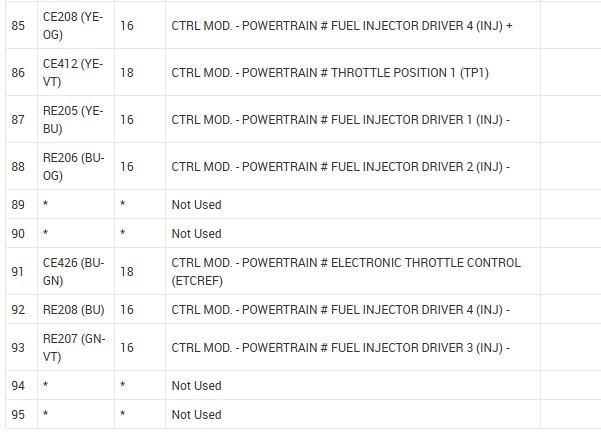Click Fuel Injector Driver 3 (INJ) - text

point(340,348)
